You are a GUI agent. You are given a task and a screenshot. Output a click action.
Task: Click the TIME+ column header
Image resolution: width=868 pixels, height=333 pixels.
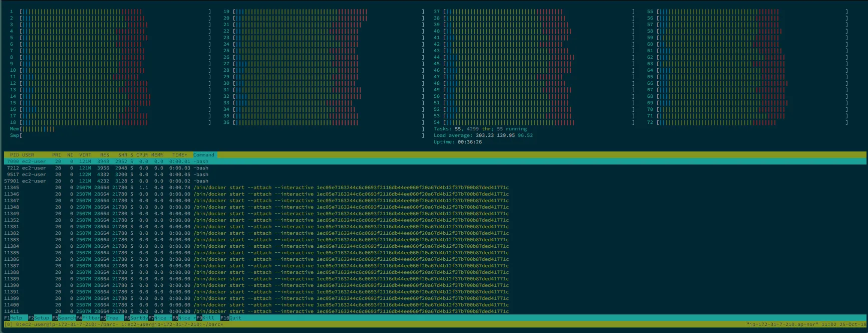[x=179, y=155]
